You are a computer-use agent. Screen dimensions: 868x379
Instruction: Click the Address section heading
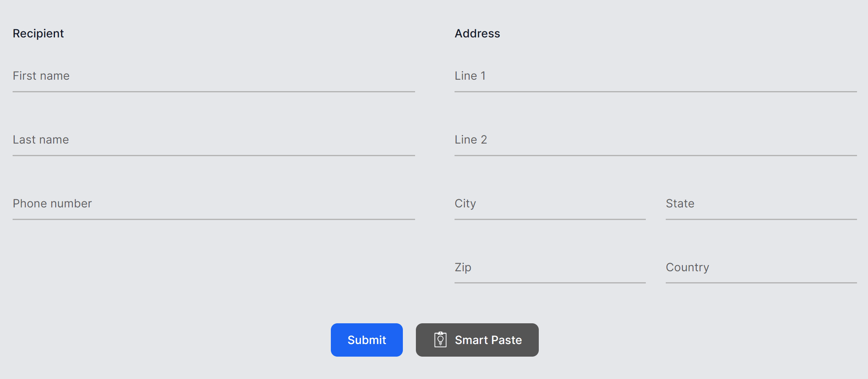coord(477,34)
